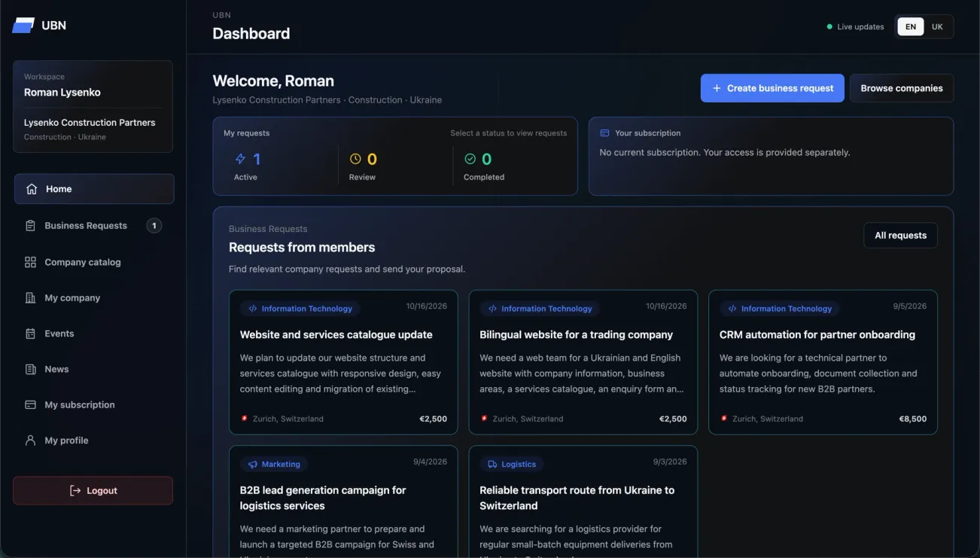Viewport: 980px width, 558px height.
Task: Click the Your subscription card icon
Action: pos(604,133)
